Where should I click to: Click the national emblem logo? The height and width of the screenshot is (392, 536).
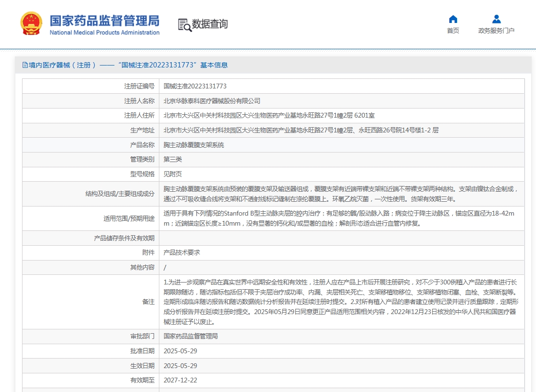click(31, 23)
